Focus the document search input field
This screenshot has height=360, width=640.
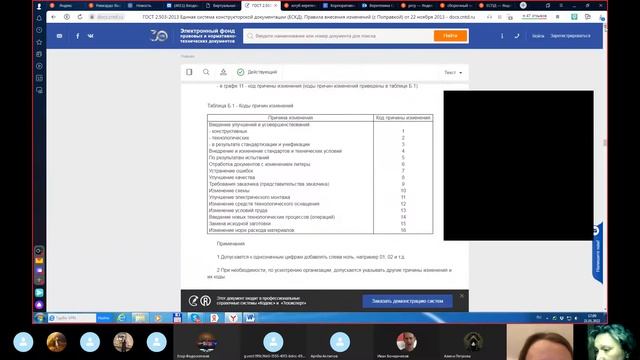point(339,36)
